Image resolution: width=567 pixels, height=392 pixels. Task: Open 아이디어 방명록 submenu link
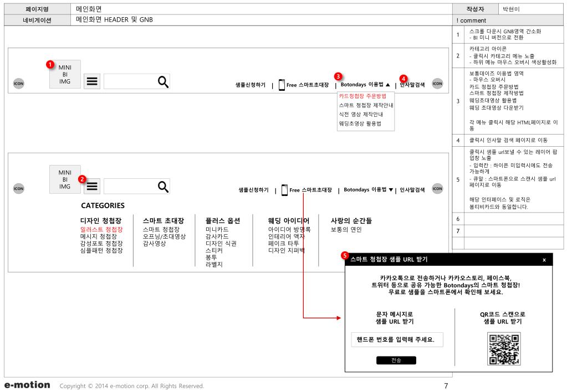(289, 229)
